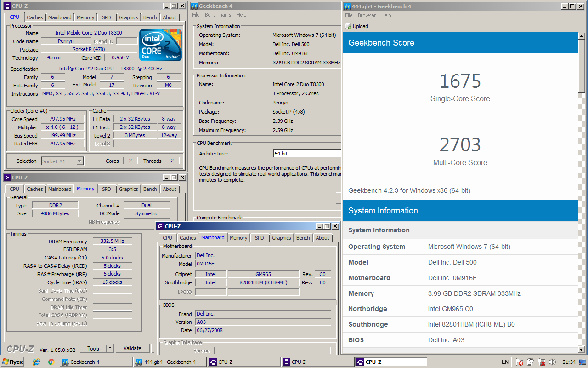The image size is (588, 368).
Task: Click the device tray icon beside the flag
Action: pos(531,362)
